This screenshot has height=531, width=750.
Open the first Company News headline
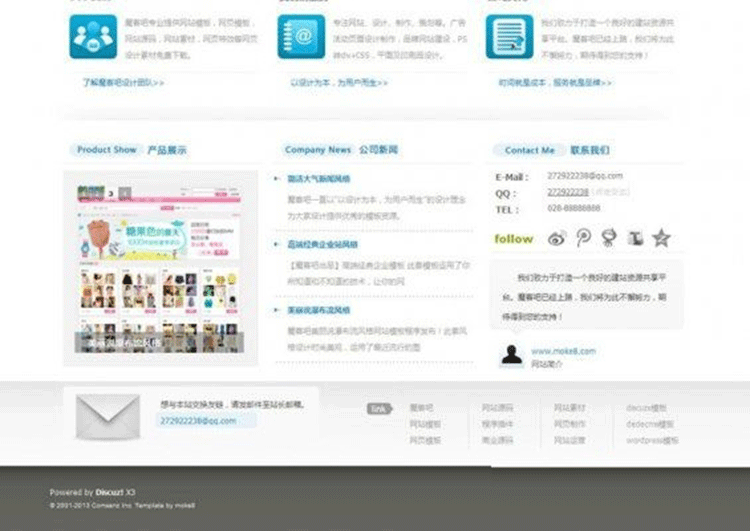pos(319,179)
